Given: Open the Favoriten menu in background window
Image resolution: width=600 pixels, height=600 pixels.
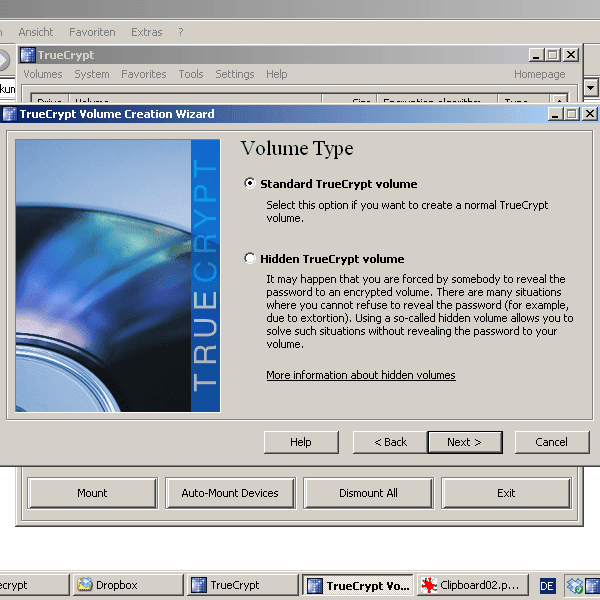Looking at the screenshot, I should (92, 32).
